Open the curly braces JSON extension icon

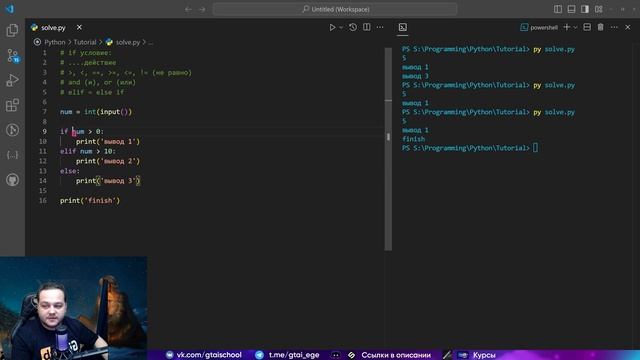(12, 155)
